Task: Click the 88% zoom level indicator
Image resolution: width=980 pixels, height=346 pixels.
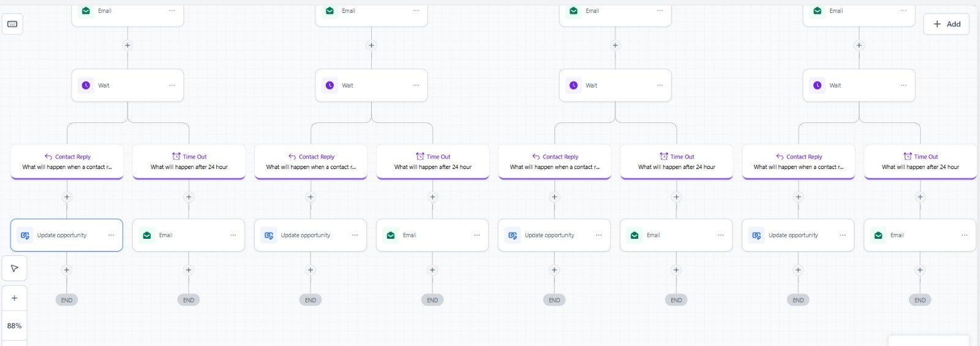Action: coord(14,326)
